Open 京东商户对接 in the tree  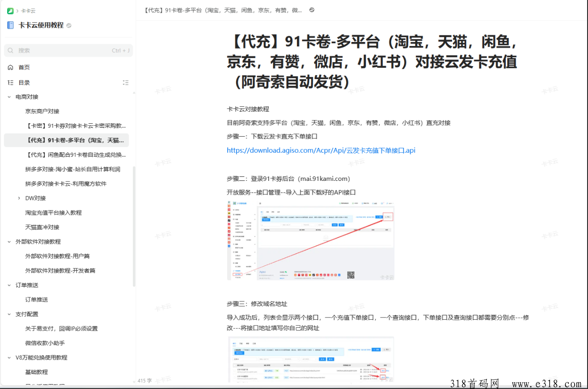[x=42, y=111]
